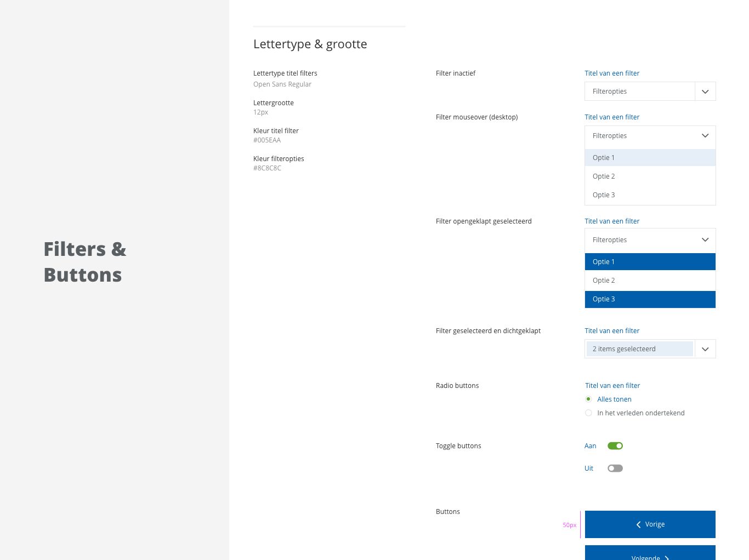
Task: Click the left chevron icon in Vorige
Action: (x=638, y=524)
